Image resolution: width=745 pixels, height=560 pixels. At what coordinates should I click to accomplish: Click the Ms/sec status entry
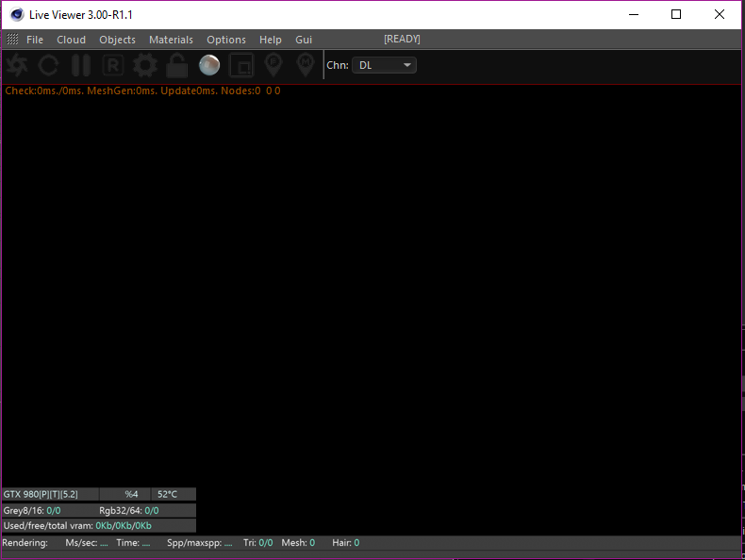coord(87,542)
